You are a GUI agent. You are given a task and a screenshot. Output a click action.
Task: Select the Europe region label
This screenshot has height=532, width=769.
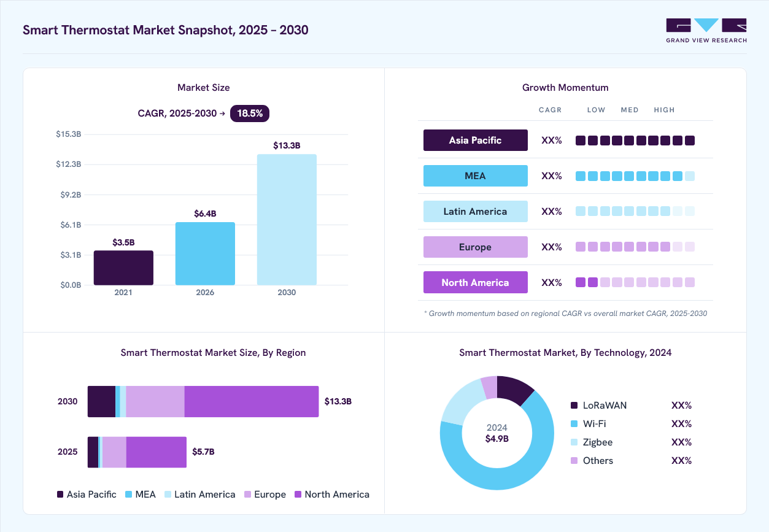[475, 247]
